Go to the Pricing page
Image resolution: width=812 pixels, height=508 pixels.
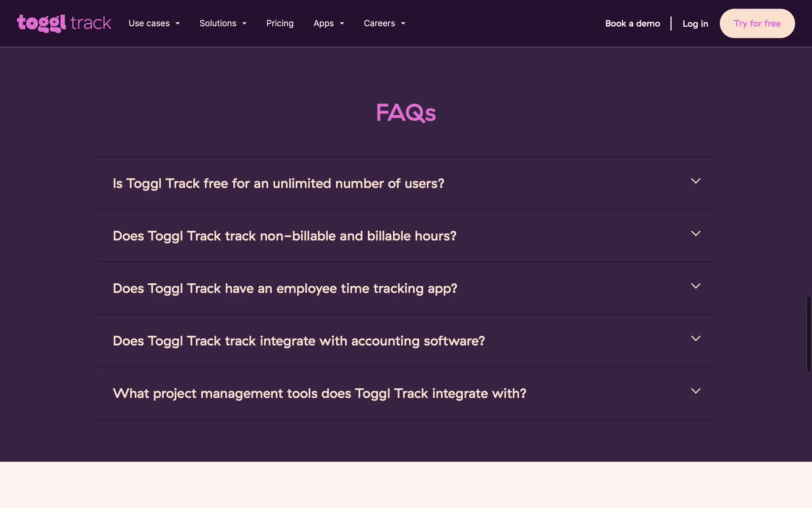click(x=280, y=23)
